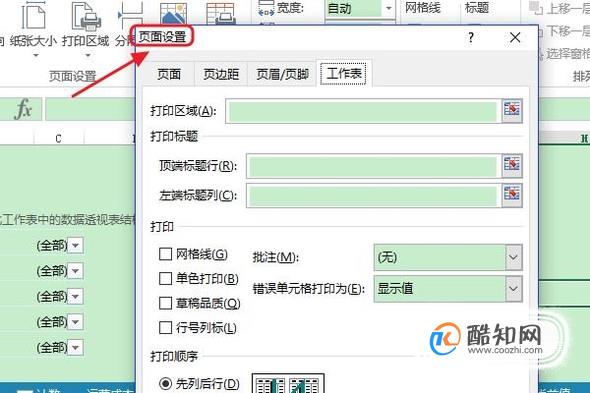Select the down-then-over (先列后行) radio button

[x=166, y=384]
